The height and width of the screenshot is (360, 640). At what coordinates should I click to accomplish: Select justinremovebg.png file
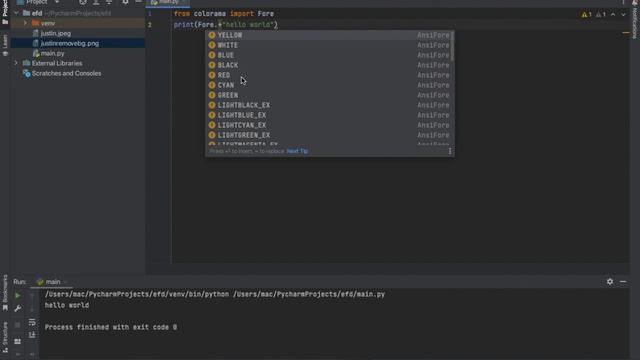(x=69, y=43)
